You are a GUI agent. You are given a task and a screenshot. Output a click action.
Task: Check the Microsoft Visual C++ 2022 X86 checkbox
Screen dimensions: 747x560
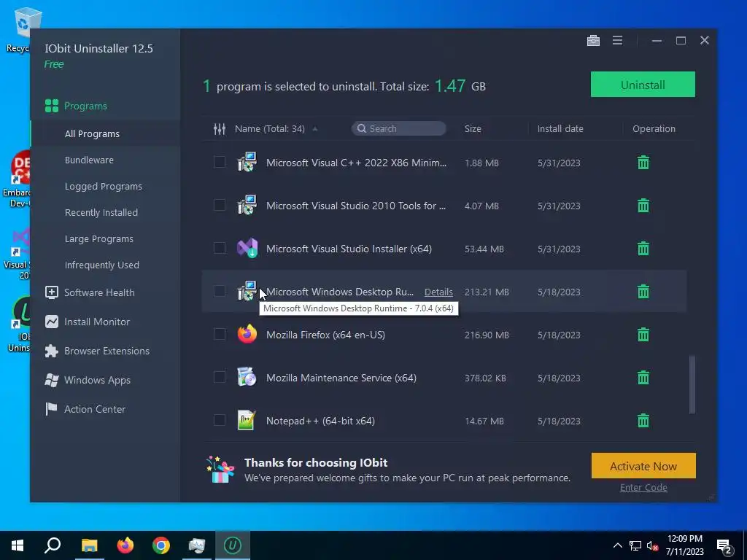220,162
